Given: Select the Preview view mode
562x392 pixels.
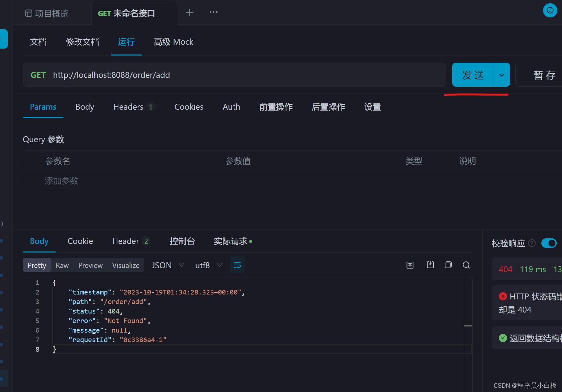Looking at the screenshot, I should pos(90,265).
